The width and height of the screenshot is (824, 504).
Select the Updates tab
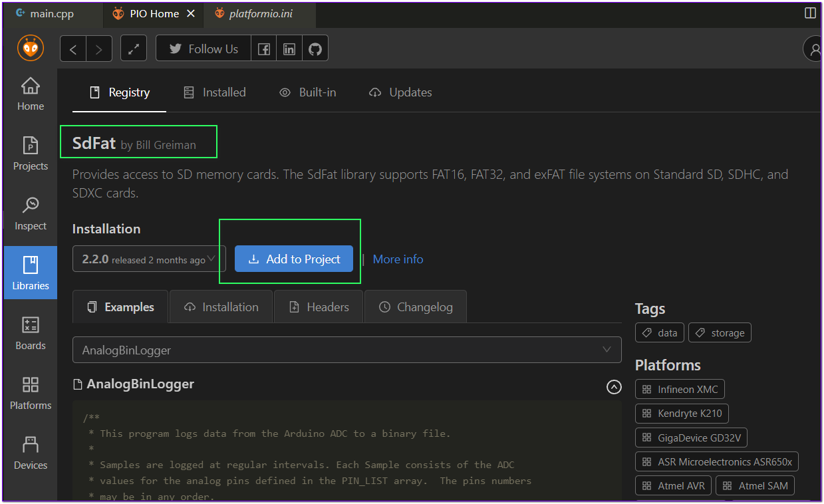[x=401, y=92]
